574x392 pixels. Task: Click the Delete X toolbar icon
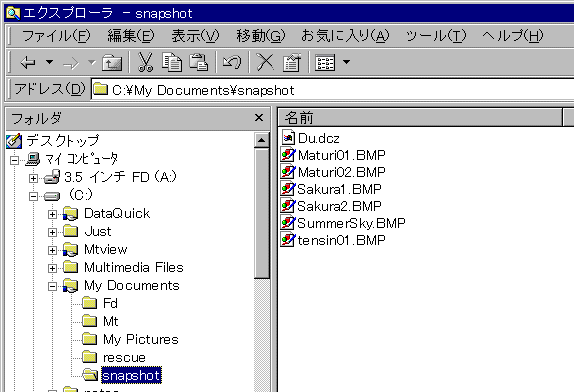[265, 62]
